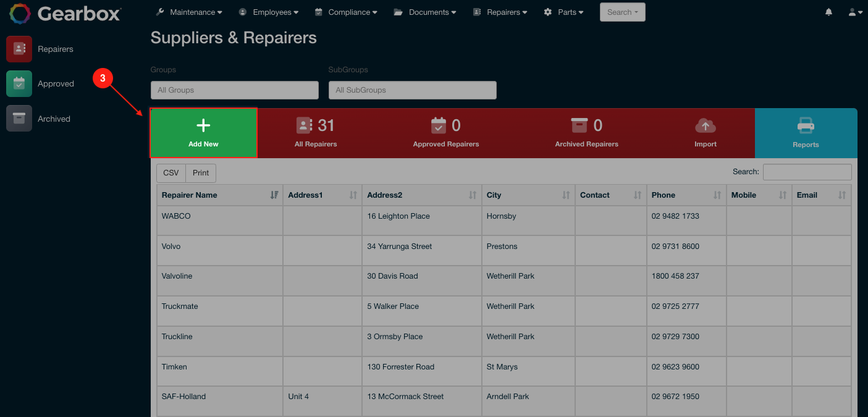Screen dimensions: 868x417
Task: Sort by Mobile column sort icon
Action: point(783,195)
